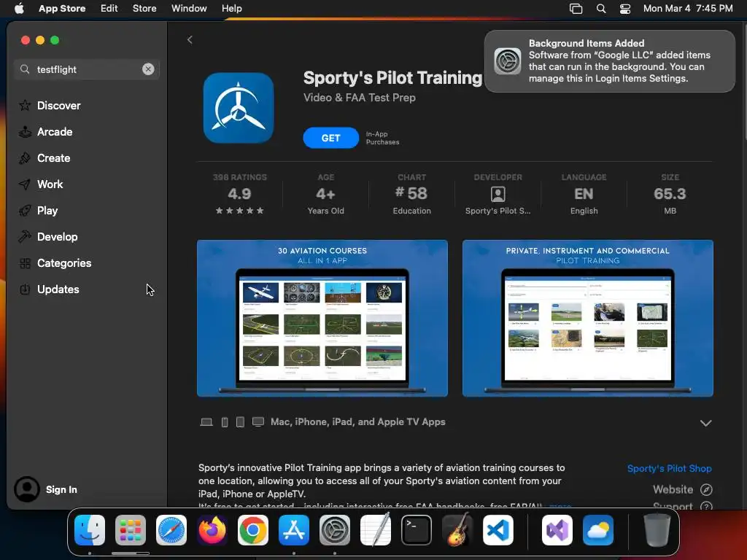Open Visual Studio from the Dock
747x560 pixels.
[557, 529]
